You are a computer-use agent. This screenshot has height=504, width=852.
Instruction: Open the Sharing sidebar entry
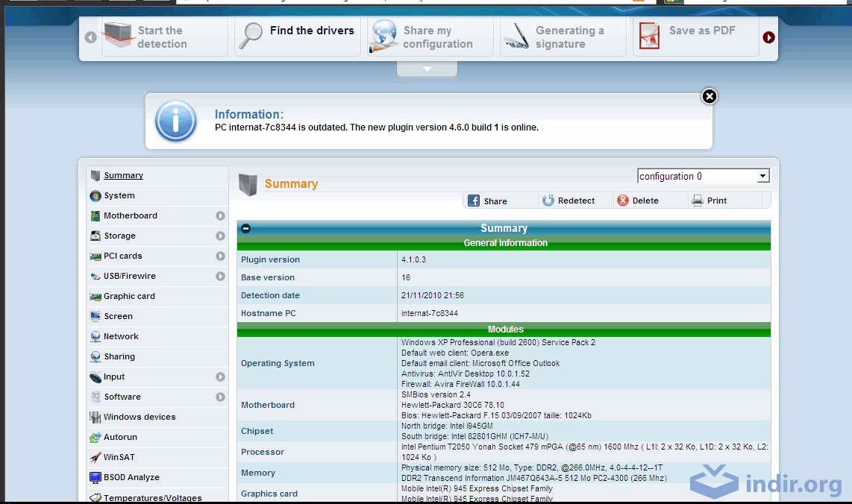click(119, 356)
